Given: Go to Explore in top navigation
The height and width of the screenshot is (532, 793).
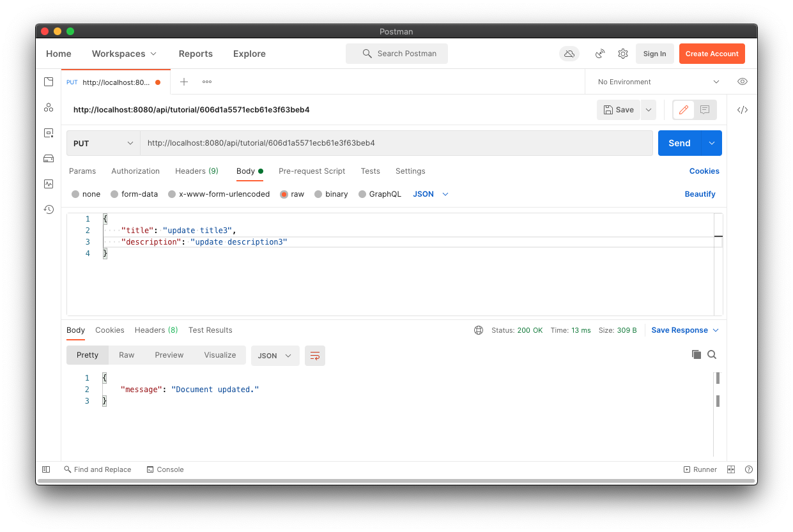Looking at the screenshot, I should pyautogui.click(x=249, y=54).
